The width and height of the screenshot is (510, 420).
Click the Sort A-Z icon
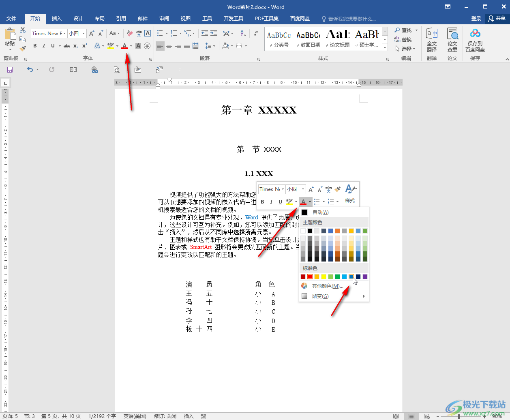243,34
